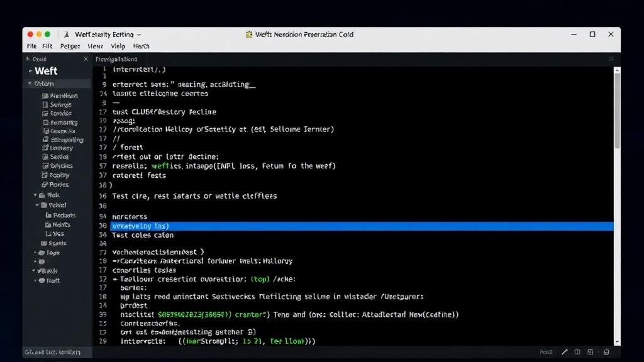Click the left status bar text
644x362 pixels.
53,352
